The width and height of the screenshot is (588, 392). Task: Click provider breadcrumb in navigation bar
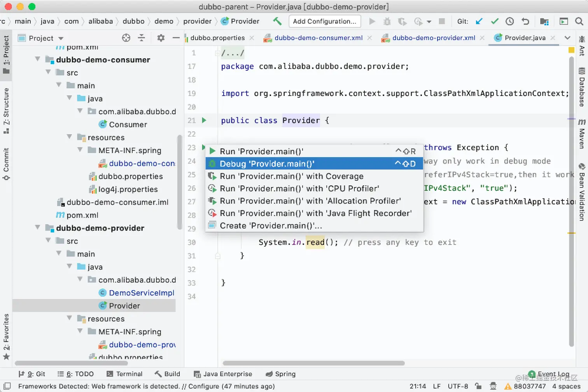(x=198, y=21)
